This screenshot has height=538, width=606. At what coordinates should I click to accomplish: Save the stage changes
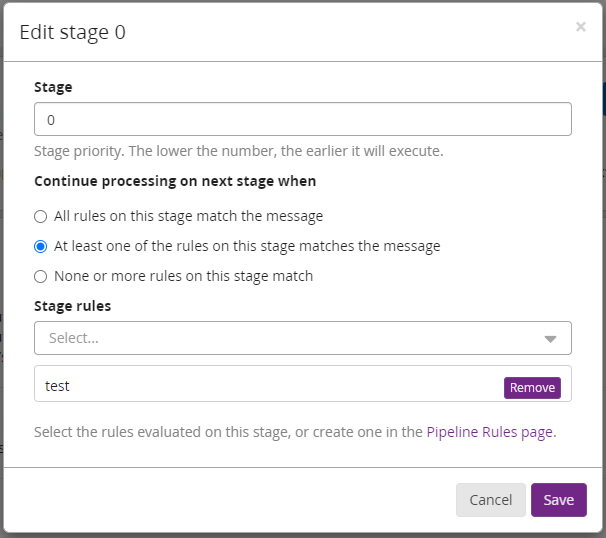tap(558, 500)
